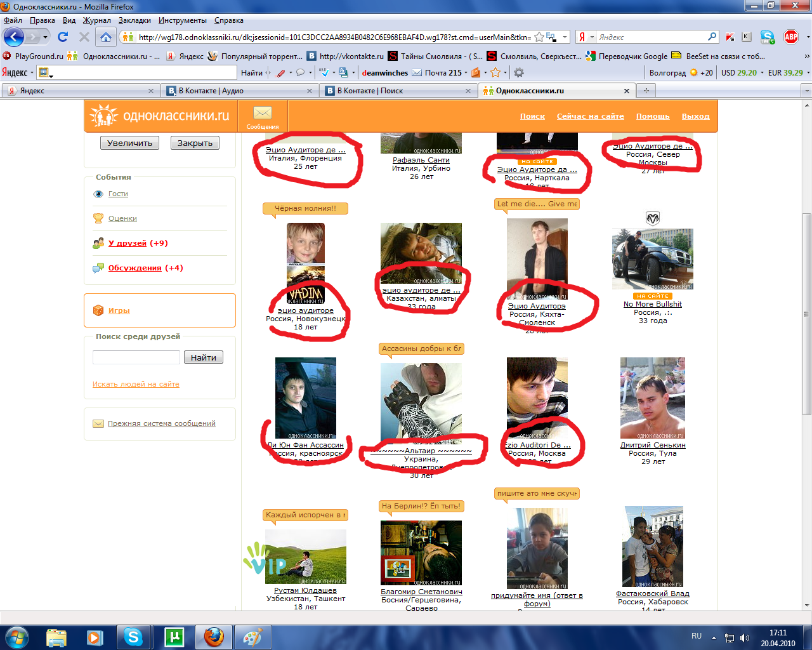The width and height of the screenshot is (812, 650).
Task: Click the Одноклассники.ru site logo
Action: click(160, 116)
